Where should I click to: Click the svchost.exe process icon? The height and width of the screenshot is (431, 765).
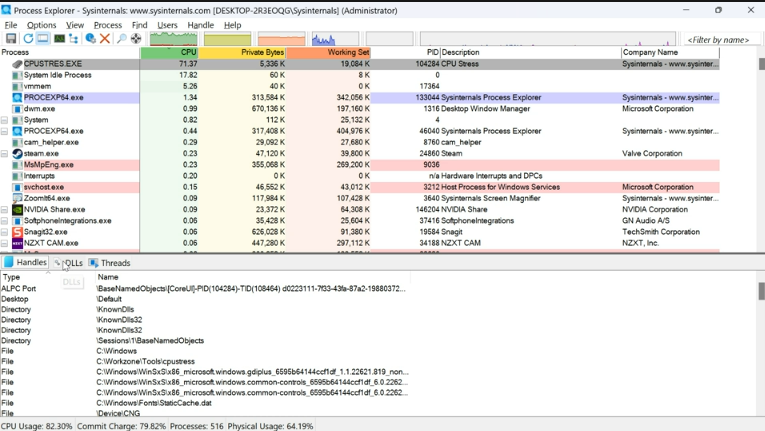(17, 187)
